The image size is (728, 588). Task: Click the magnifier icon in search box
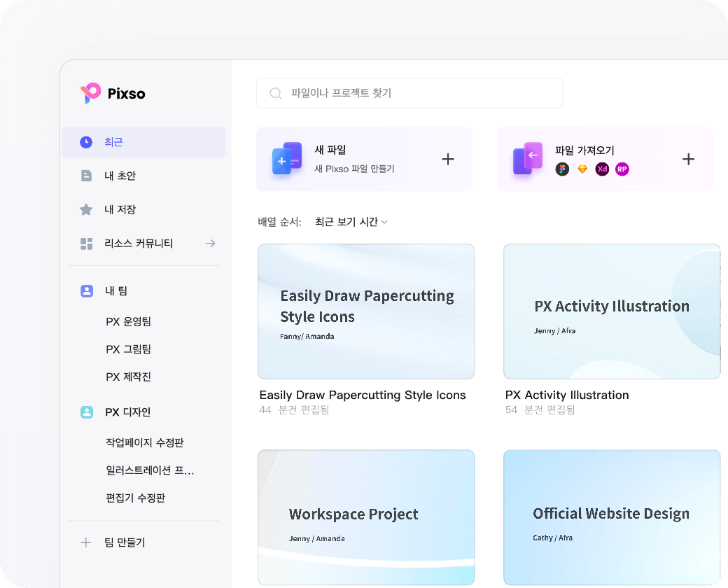(x=275, y=93)
